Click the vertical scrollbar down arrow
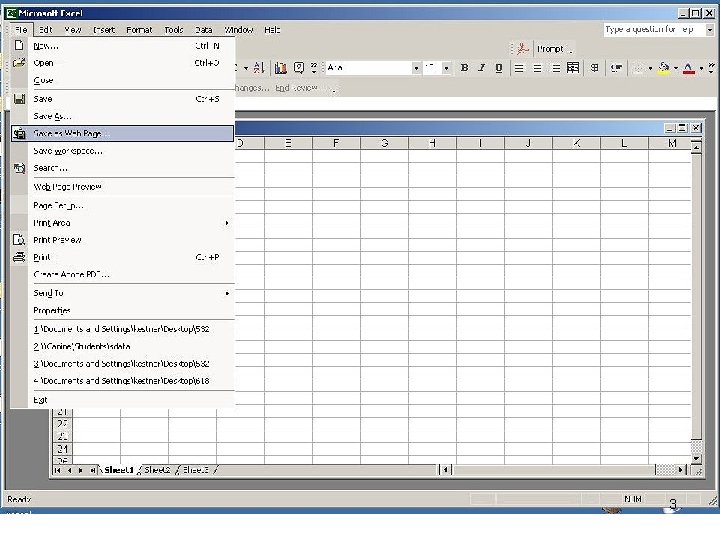This screenshot has height=540, width=720. pos(696,458)
